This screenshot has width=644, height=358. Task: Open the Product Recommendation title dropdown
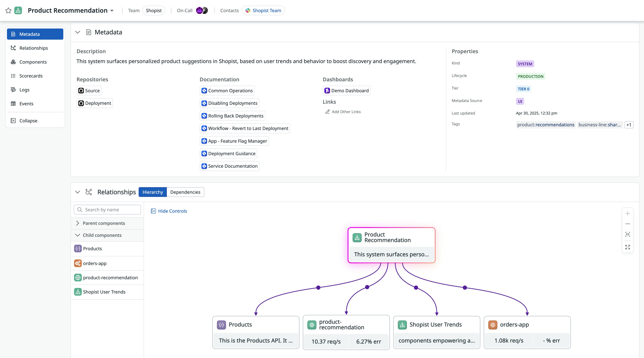click(112, 11)
